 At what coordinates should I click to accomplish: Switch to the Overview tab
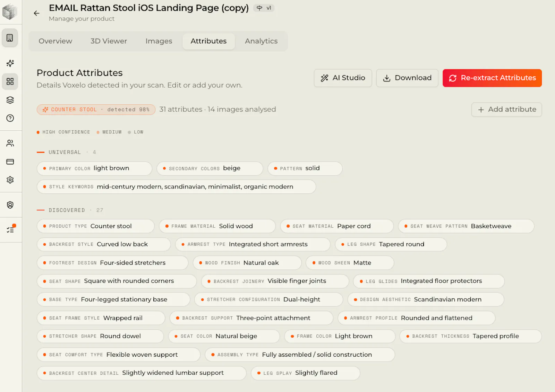coord(55,41)
